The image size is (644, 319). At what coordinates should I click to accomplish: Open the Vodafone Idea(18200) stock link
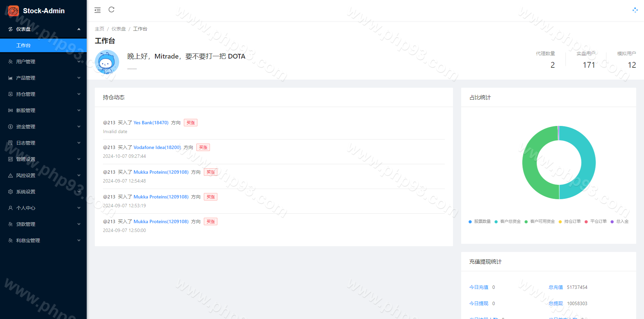coord(157,147)
